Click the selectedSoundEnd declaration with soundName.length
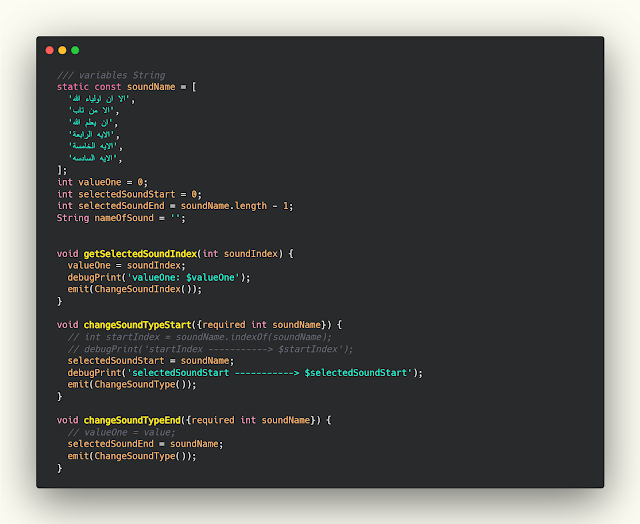This screenshot has width=640, height=524. pyautogui.click(x=175, y=206)
